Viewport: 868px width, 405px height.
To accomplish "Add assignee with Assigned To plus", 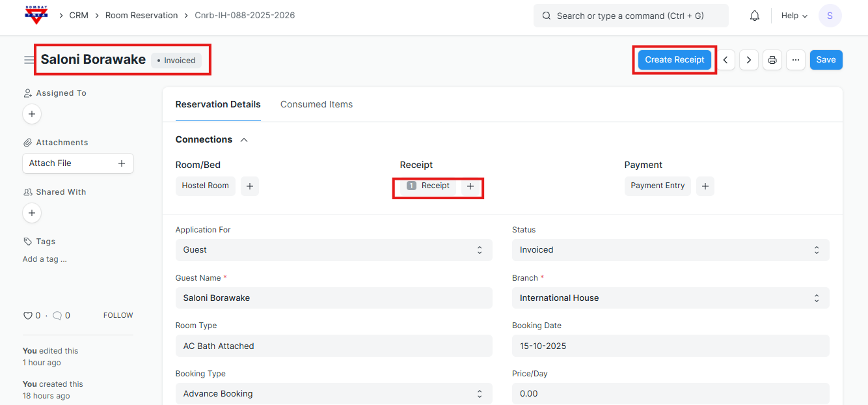I will click(x=32, y=114).
